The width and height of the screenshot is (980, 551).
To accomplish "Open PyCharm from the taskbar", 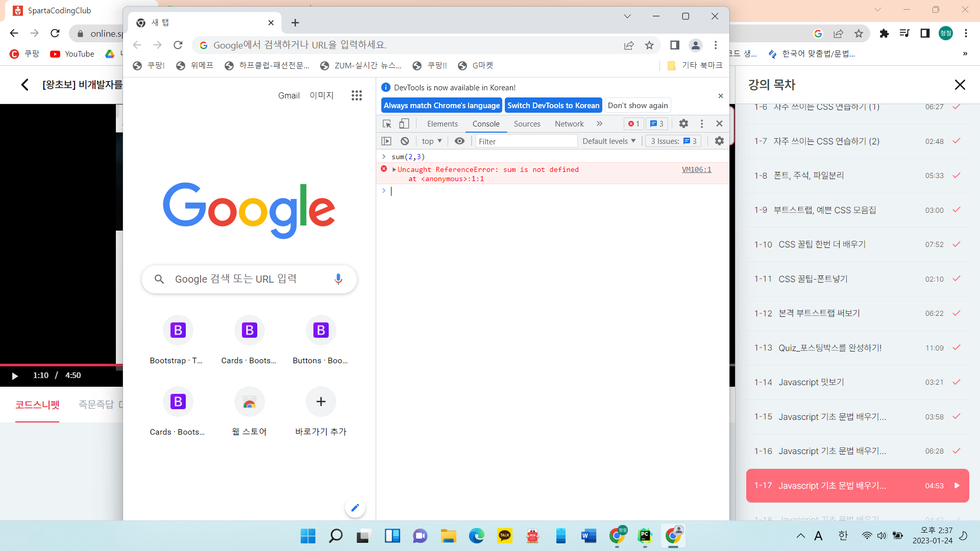I will click(x=645, y=536).
